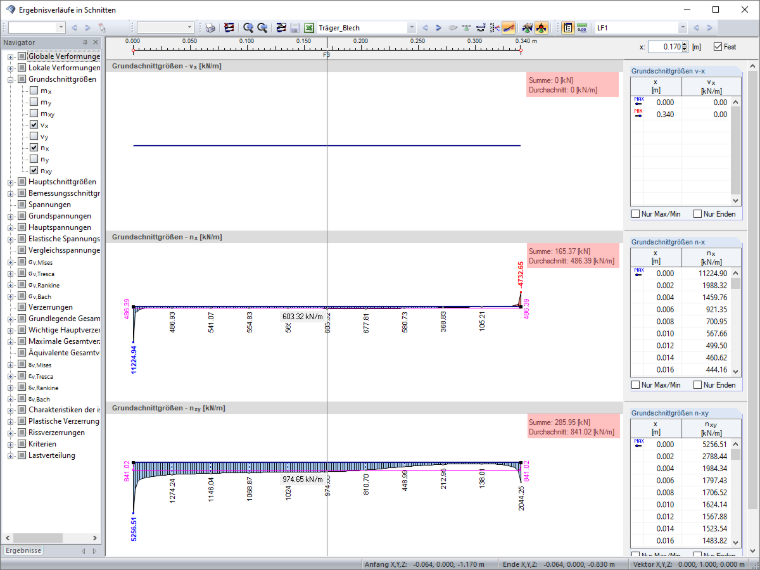
Task: Check Nur Max/Min in the v-x table
Action: click(635, 214)
